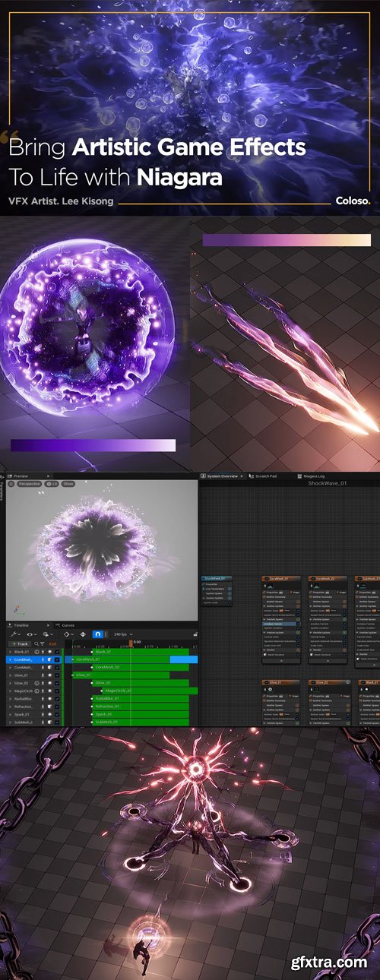Toggle the SubMesh_2 track enabled checkbox

pyautogui.click(x=57, y=722)
